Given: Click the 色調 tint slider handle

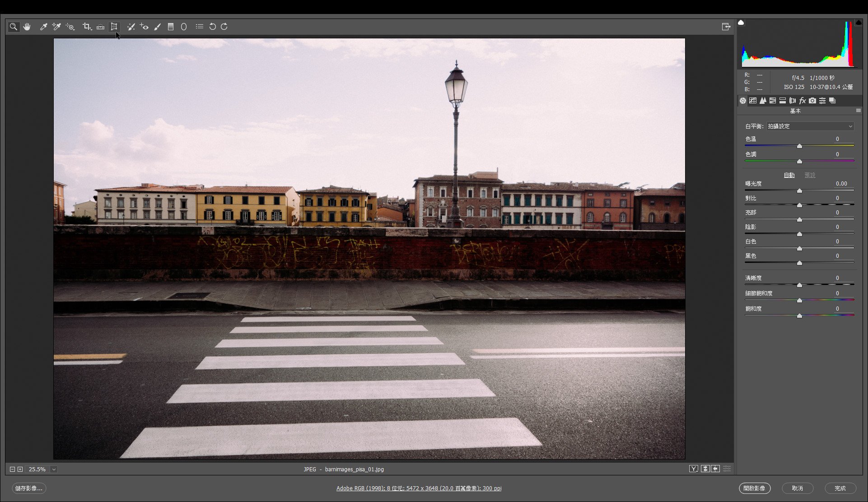Looking at the screenshot, I should [799, 161].
